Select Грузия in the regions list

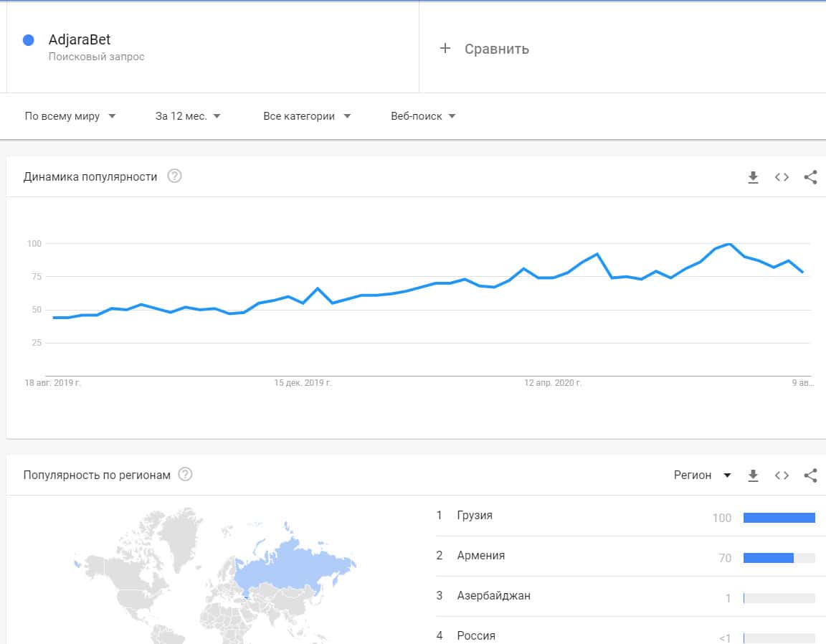[x=475, y=515]
